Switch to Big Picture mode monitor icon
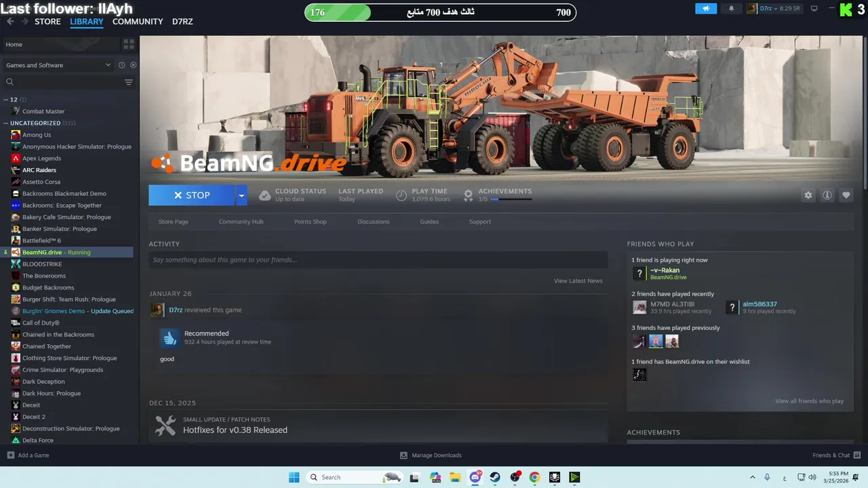This screenshot has width=868, height=488. [814, 9]
